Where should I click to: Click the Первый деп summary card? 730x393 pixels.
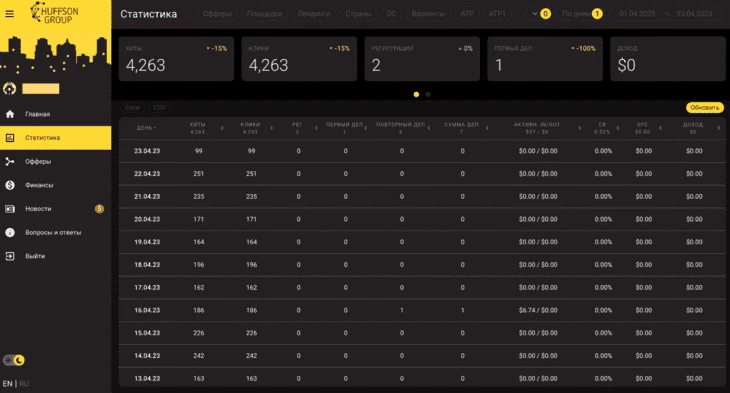coord(545,59)
